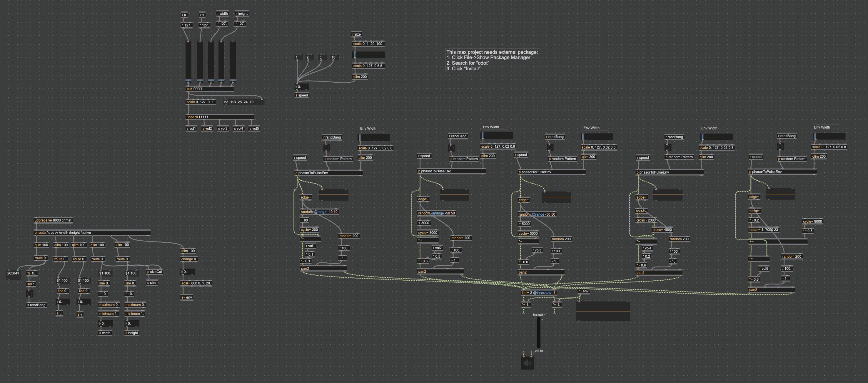Select the p sizeCal subpatcher object
This screenshot has height=383, width=868.
[x=154, y=272]
